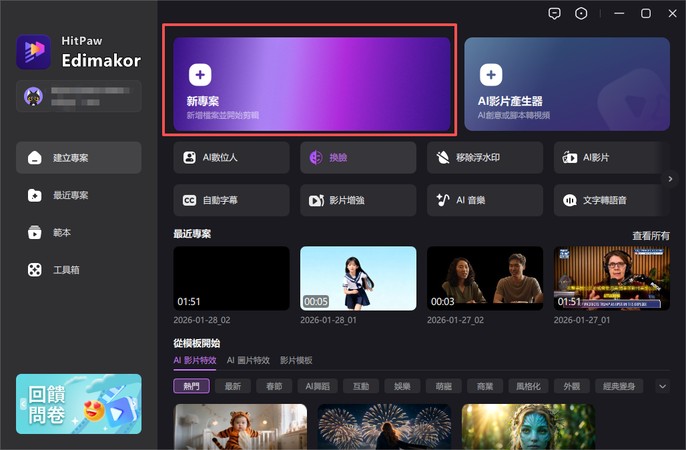Open 範本 in the sidebar

coord(79,232)
